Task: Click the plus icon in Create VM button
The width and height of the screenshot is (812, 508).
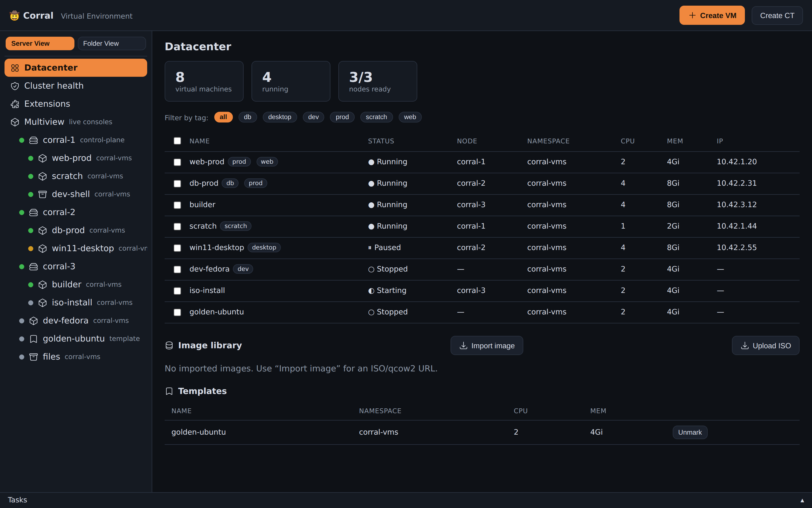Action: (x=692, y=16)
